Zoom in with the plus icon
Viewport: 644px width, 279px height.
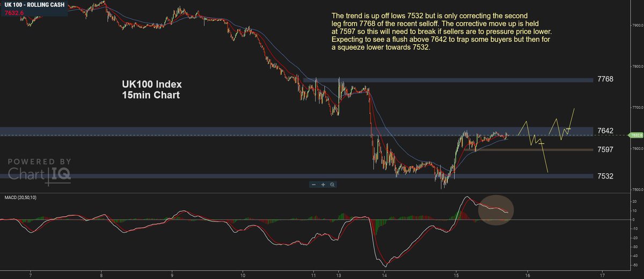click(323, 185)
